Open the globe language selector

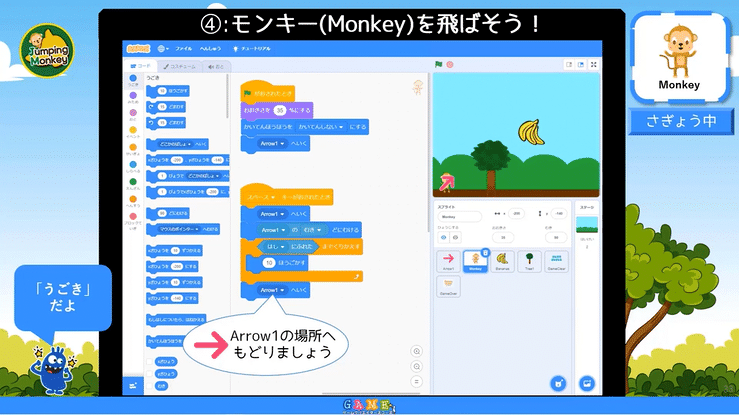163,49
